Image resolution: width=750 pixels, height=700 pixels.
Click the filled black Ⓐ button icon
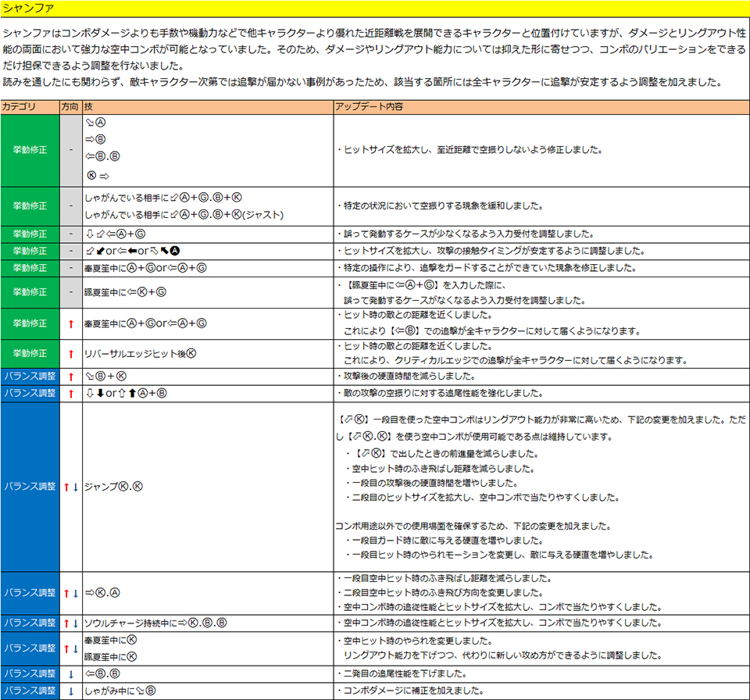(x=176, y=251)
